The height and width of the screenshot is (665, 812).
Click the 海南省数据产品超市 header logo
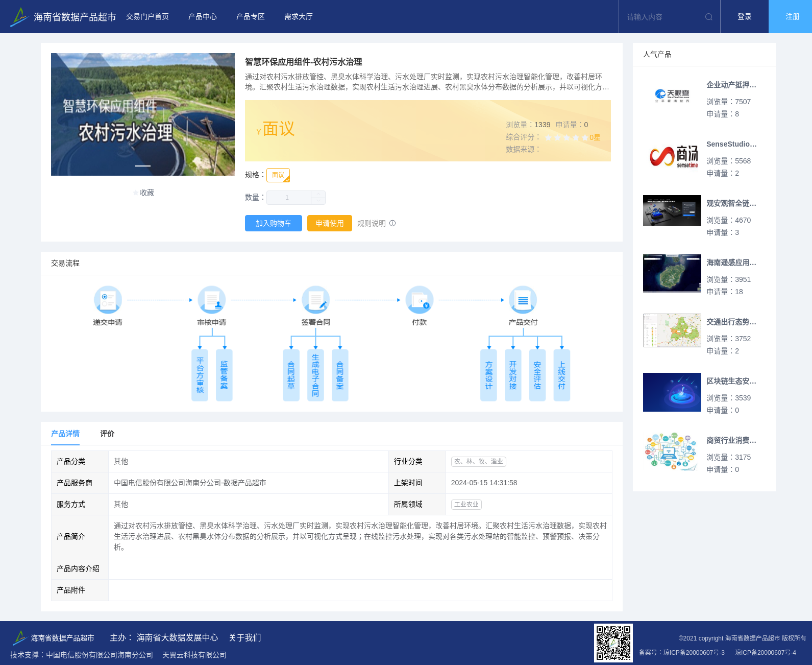tap(63, 17)
